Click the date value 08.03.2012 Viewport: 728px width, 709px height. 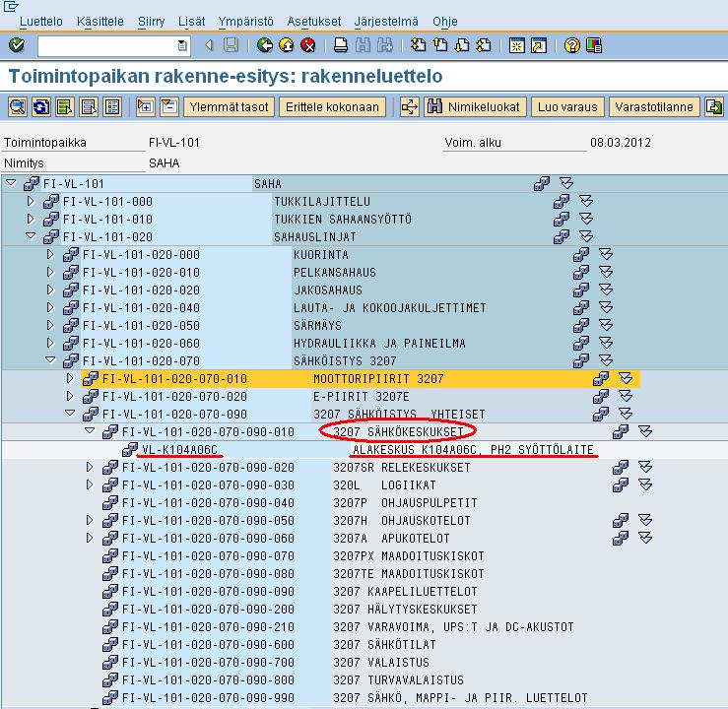tap(621, 143)
